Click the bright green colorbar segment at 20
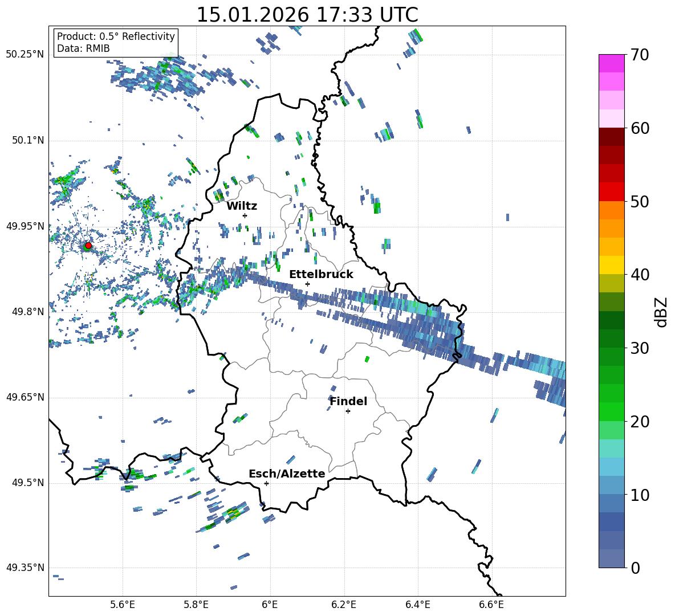This screenshot has width=675, height=616. (x=611, y=411)
